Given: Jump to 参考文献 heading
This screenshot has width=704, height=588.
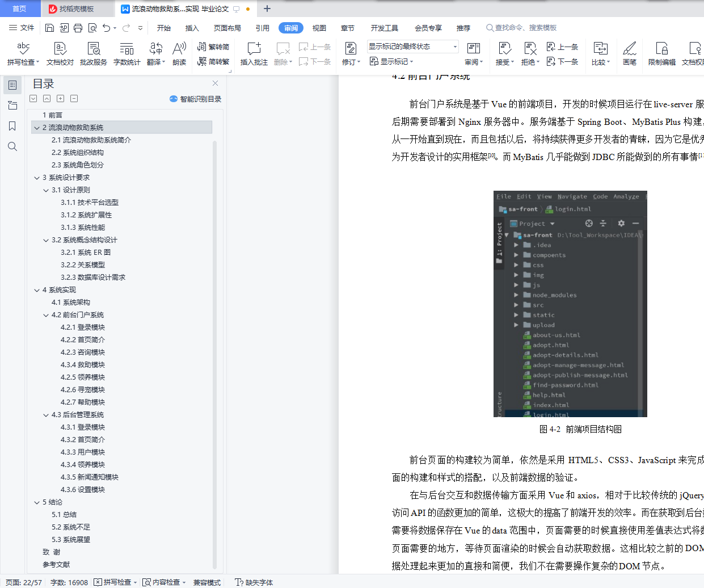Looking at the screenshot, I should (x=56, y=565).
